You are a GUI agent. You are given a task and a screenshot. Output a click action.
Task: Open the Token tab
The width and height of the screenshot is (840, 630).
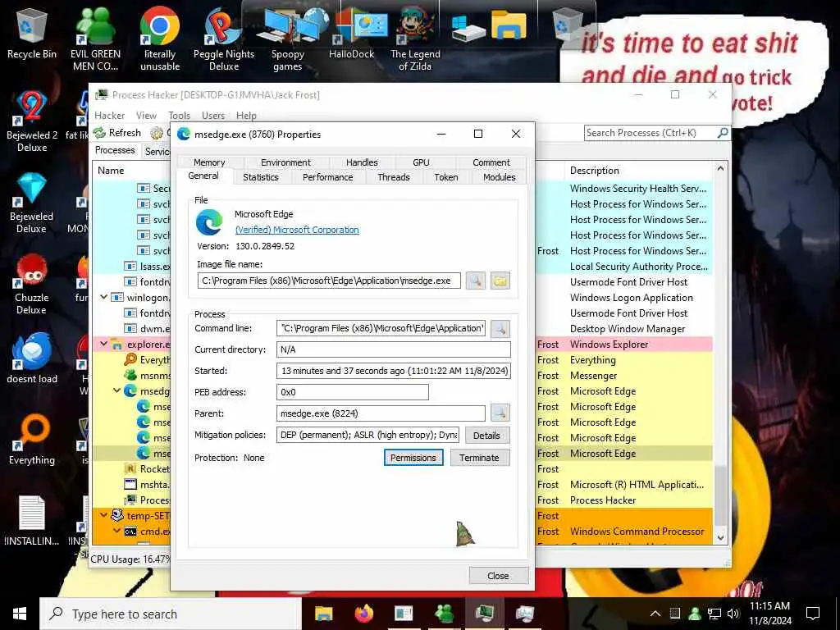point(445,177)
